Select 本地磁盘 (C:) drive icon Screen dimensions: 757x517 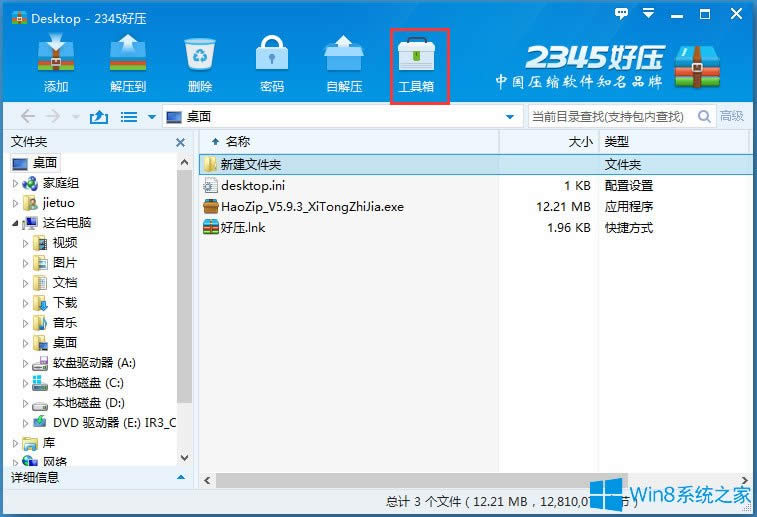[40, 383]
